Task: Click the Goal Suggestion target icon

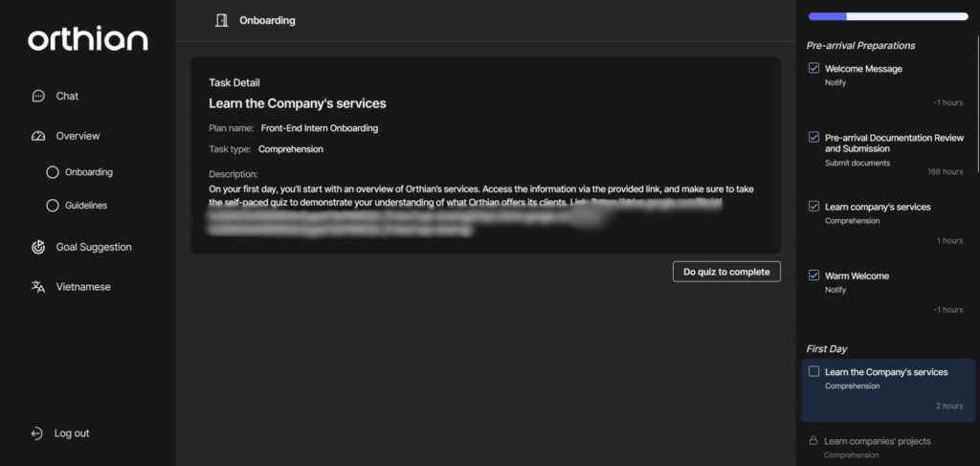Action: pyautogui.click(x=38, y=247)
